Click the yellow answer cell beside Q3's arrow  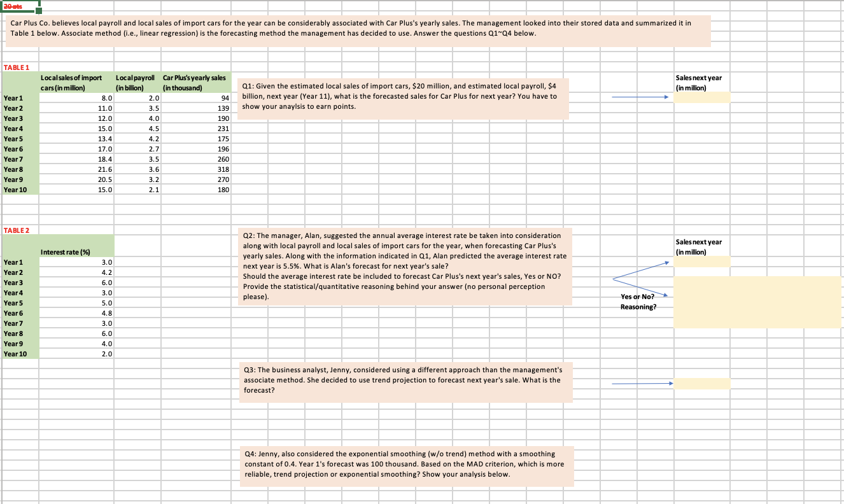700,384
